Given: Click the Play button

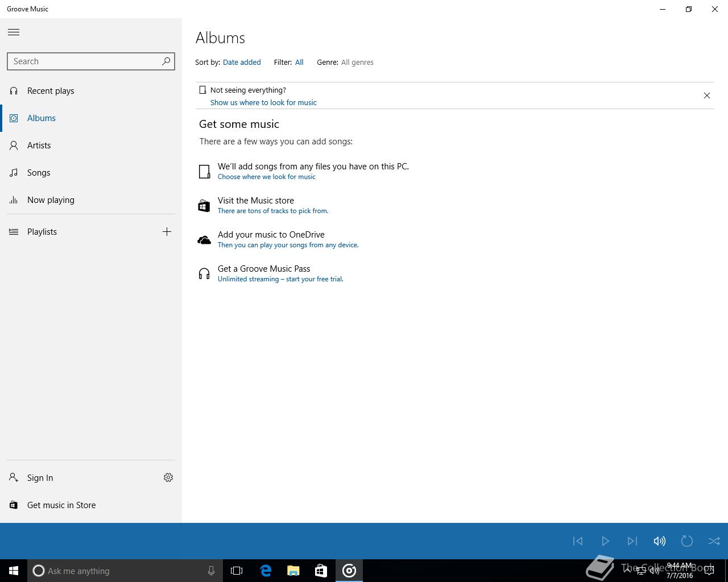Looking at the screenshot, I should 605,541.
